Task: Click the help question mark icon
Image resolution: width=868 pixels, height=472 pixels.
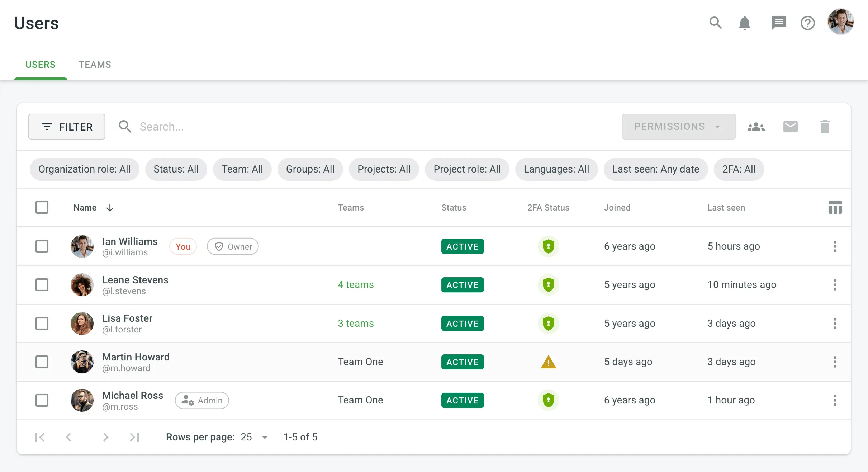Action: 807,23
